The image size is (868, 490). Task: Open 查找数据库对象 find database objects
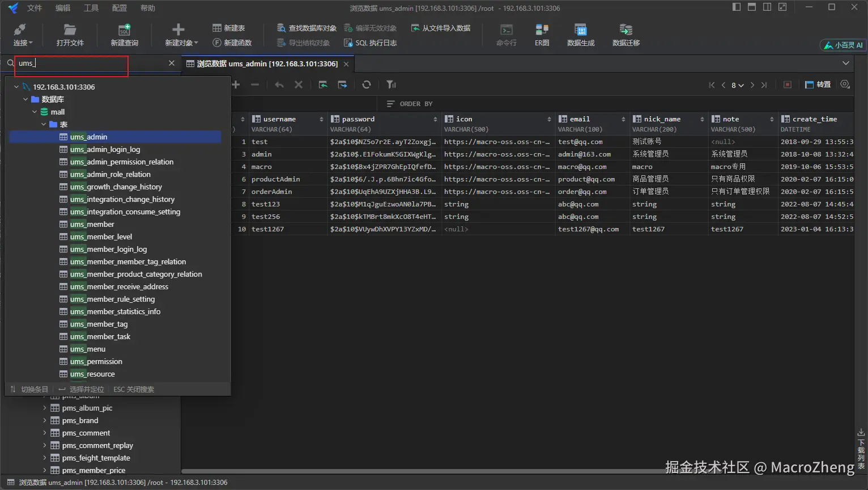307,28
